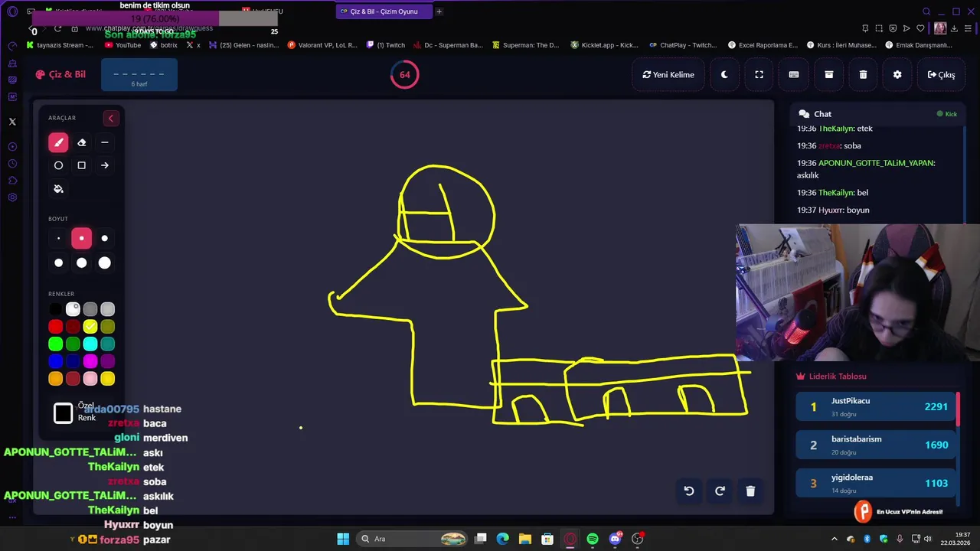Image resolution: width=980 pixels, height=551 pixels.
Task: Pick the bright green color swatch
Action: coord(56,344)
